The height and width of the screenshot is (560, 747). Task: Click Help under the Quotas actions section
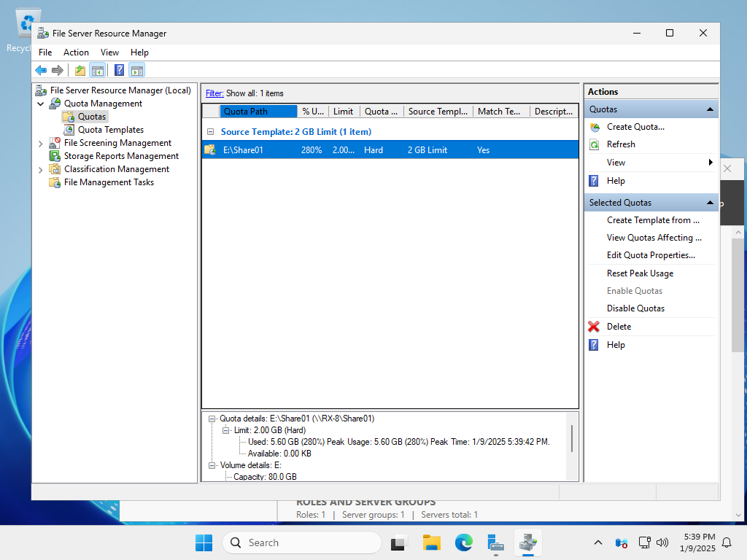tap(616, 181)
